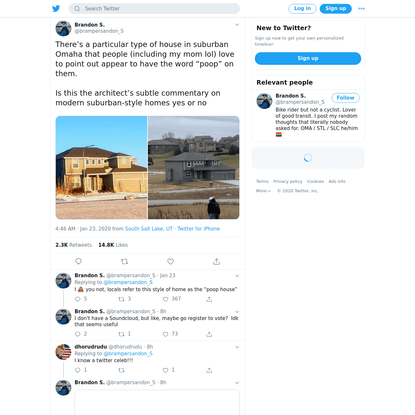
Task: Open the yellow house photo thumbnail
Action: [x=101, y=167]
